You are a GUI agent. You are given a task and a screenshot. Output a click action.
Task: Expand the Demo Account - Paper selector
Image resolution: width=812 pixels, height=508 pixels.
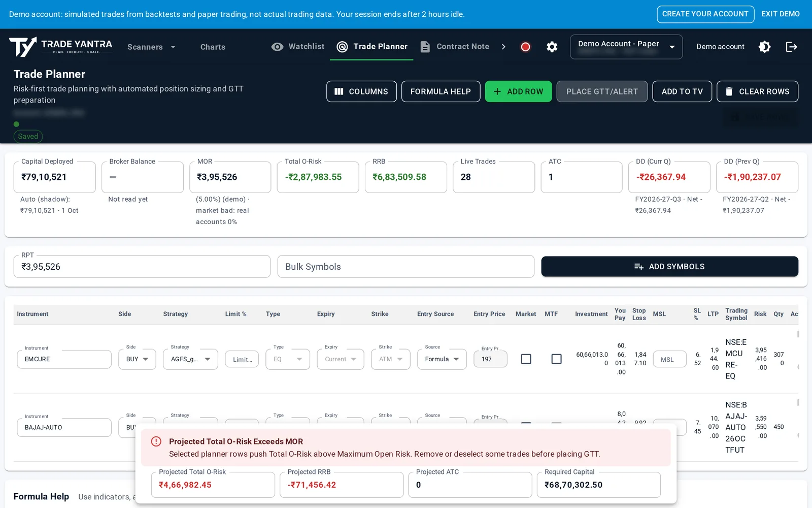coord(626,47)
